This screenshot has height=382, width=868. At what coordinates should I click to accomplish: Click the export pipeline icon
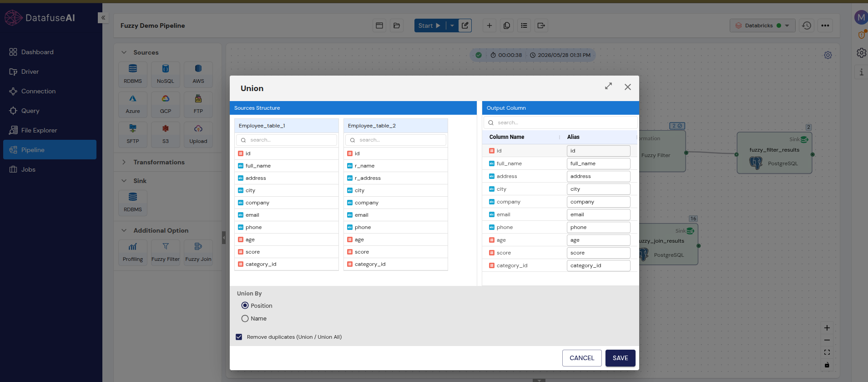(541, 25)
